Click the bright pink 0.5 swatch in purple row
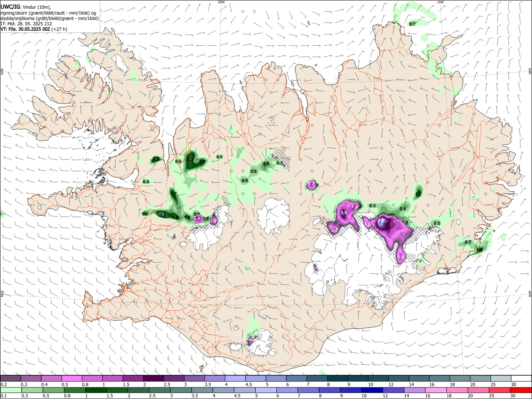This screenshot has height=399, width=532. click(71, 379)
